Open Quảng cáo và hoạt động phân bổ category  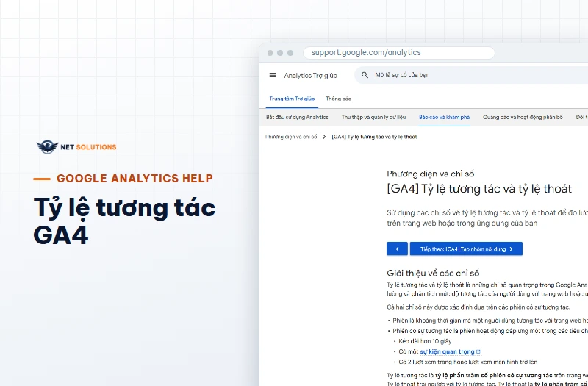pos(523,118)
